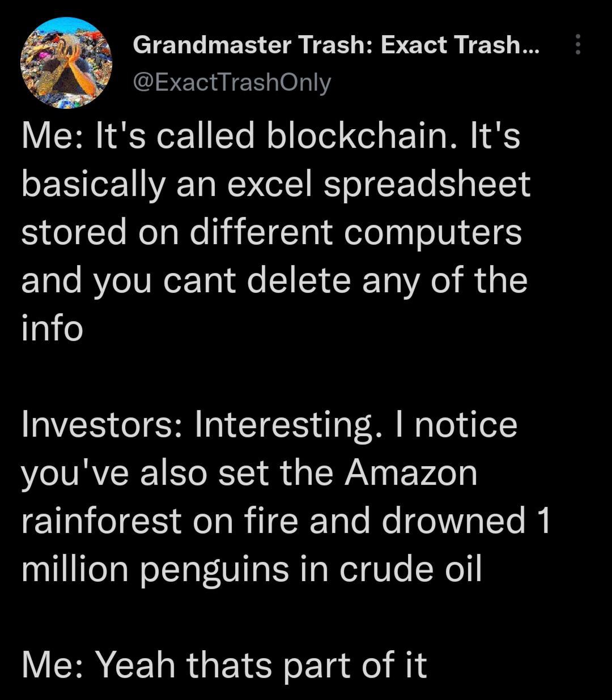The width and height of the screenshot is (612, 700).
Task: Click the word "rainforest" in the tweet
Action: point(101,520)
